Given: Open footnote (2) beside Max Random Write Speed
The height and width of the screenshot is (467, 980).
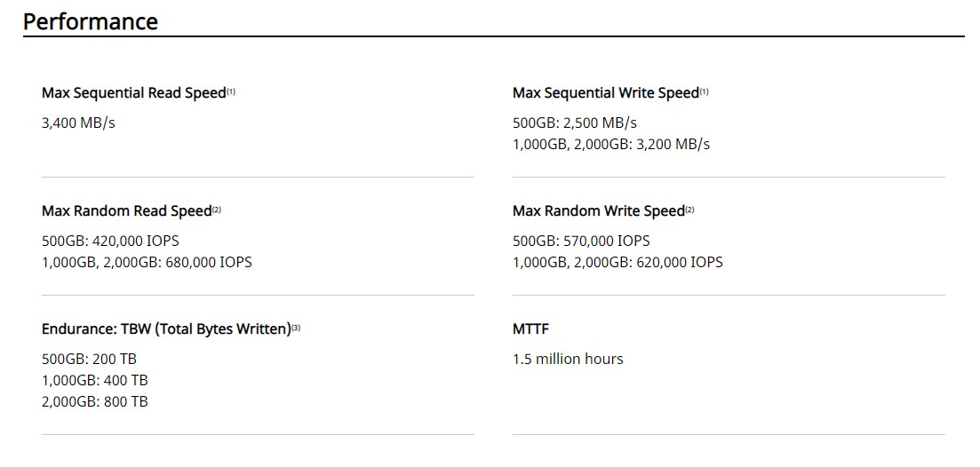Looking at the screenshot, I should (x=690, y=210).
